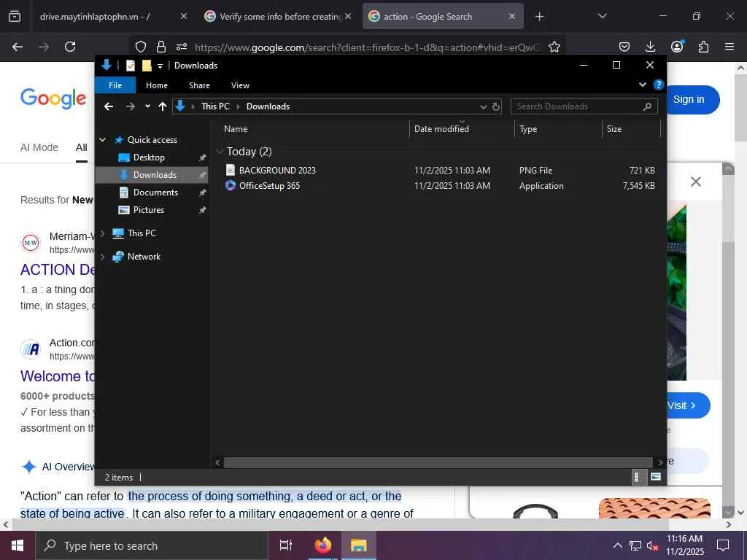Open the Firefox account icon
The image size is (747, 560).
pyautogui.click(x=677, y=47)
